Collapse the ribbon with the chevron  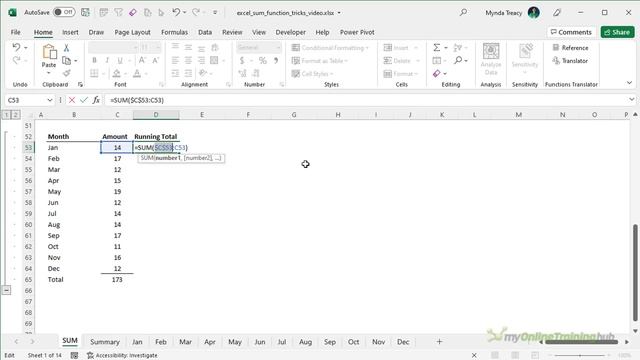629,83
